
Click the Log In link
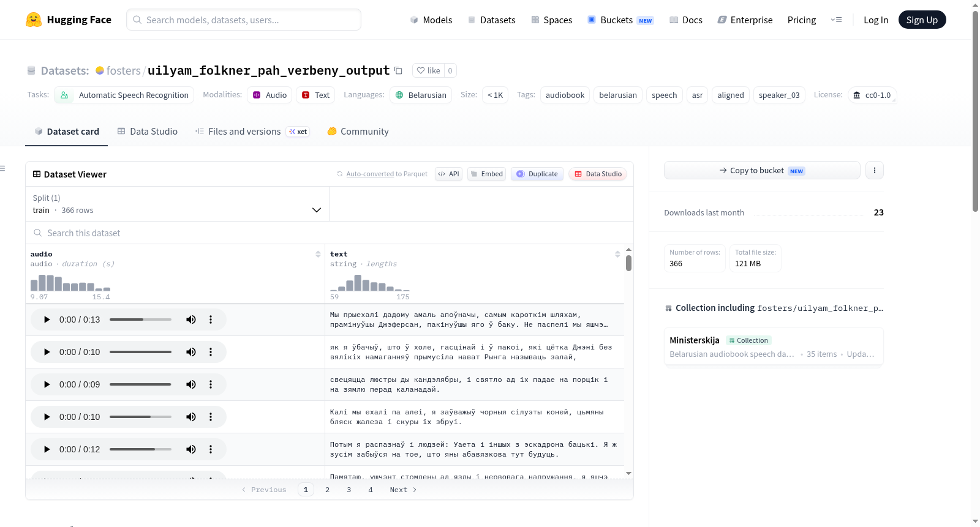tap(876, 20)
